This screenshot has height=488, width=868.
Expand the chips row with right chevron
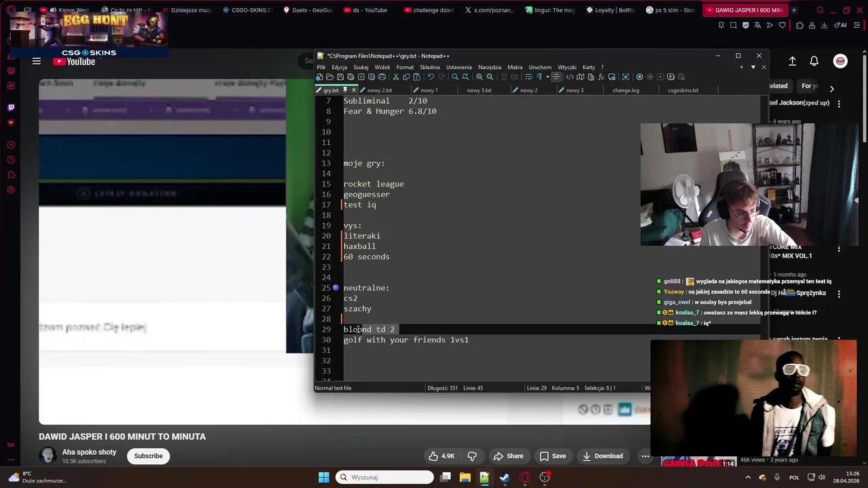[832, 88]
